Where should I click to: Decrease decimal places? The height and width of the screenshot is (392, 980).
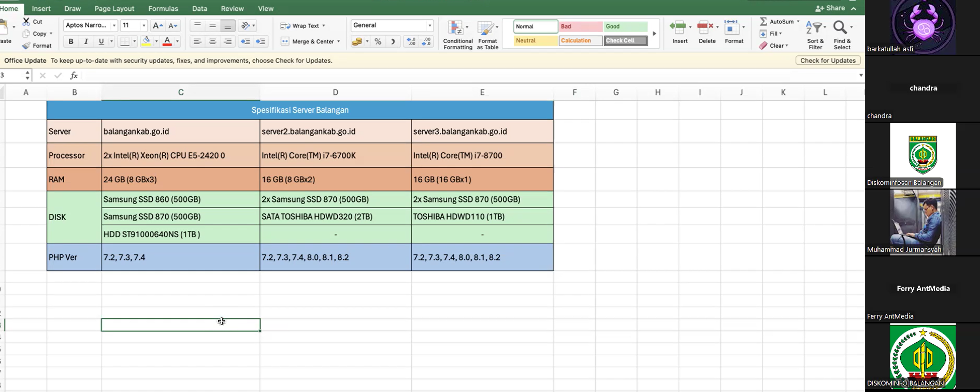pos(427,41)
